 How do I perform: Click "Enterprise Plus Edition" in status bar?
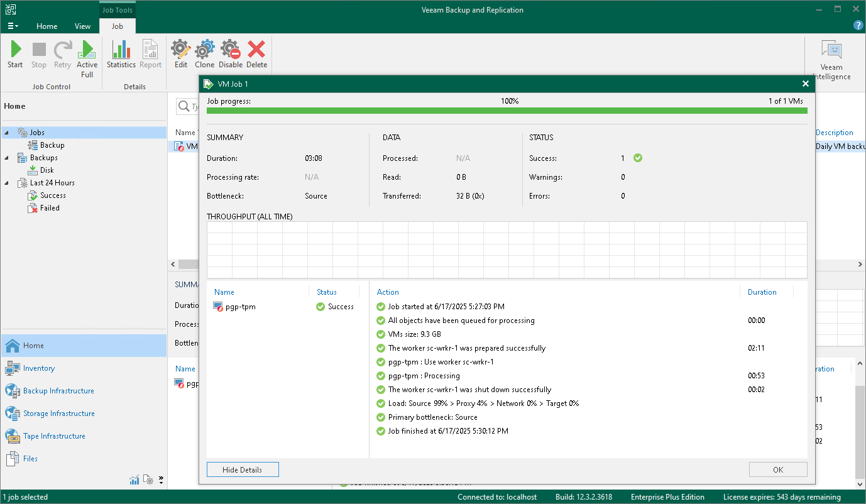[x=667, y=497]
